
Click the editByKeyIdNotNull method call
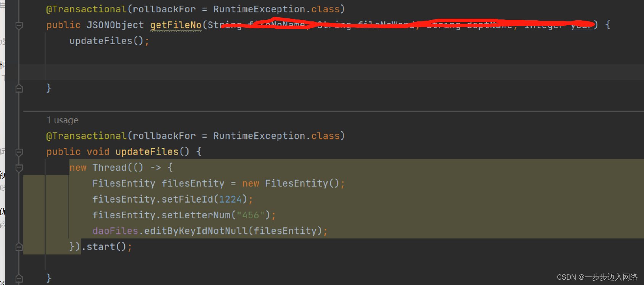click(x=196, y=231)
